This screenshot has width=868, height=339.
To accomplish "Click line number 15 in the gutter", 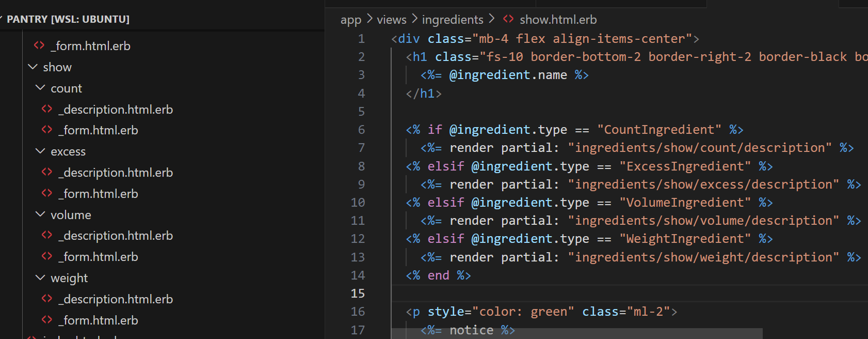I will [x=358, y=294].
